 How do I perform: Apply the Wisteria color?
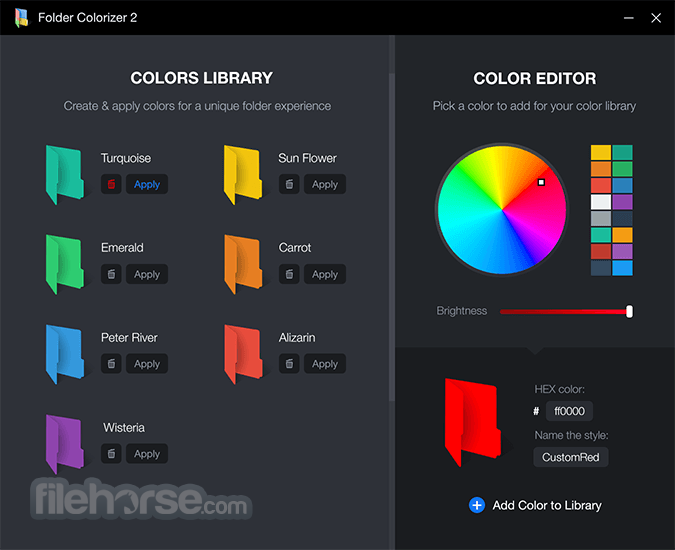pos(147,454)
